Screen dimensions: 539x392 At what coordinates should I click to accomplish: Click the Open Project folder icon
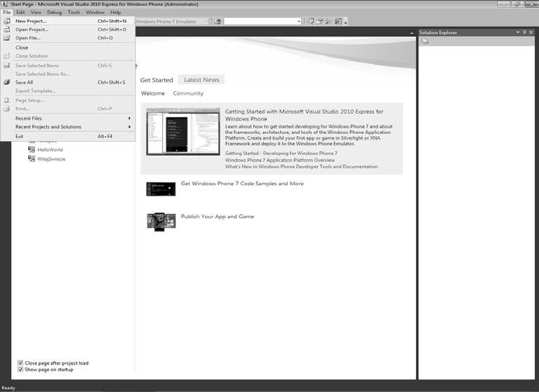pyautogui.click(x=6, y=29)
